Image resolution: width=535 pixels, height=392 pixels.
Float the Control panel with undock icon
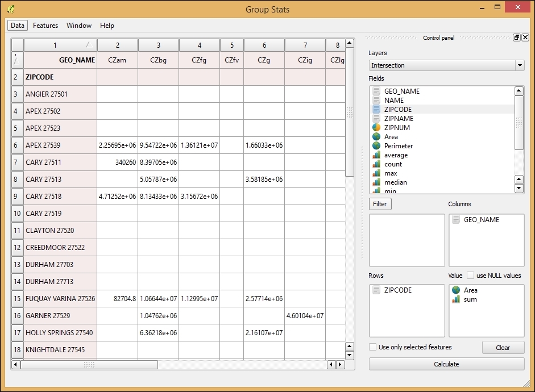pos(516,37)
